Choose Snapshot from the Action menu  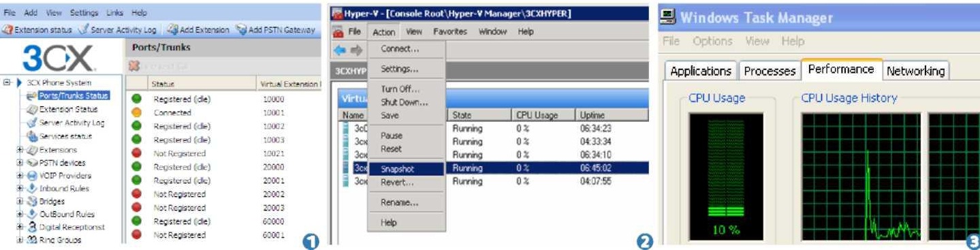point(407,169)
